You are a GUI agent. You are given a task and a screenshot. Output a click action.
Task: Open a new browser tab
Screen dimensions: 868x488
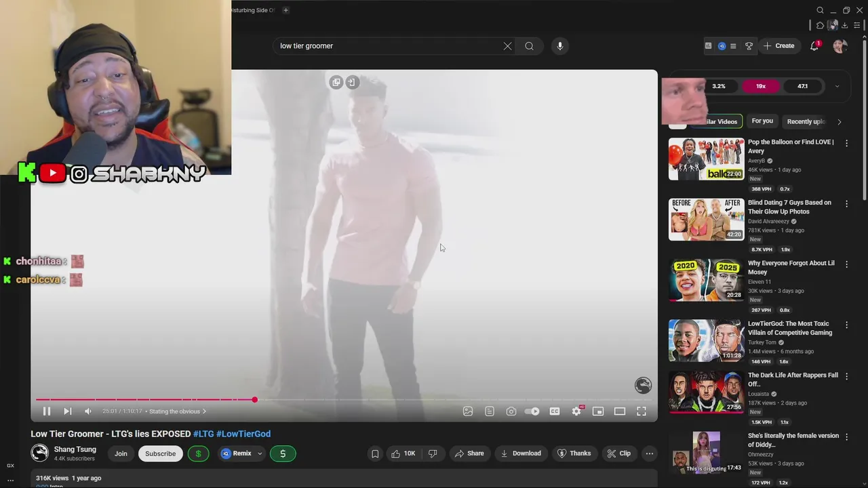point(285,10)
